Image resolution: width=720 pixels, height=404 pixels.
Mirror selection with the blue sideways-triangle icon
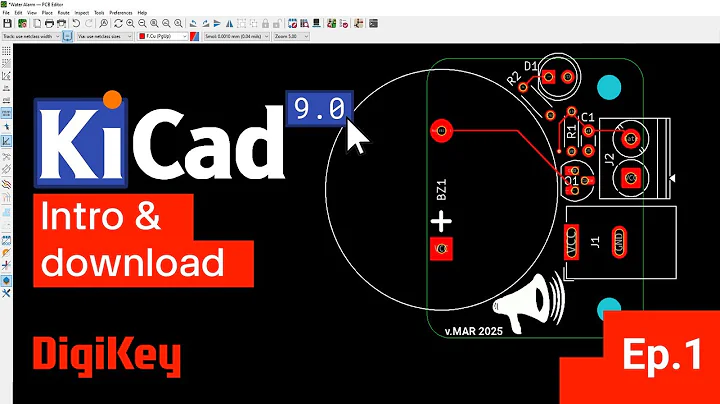217,23
